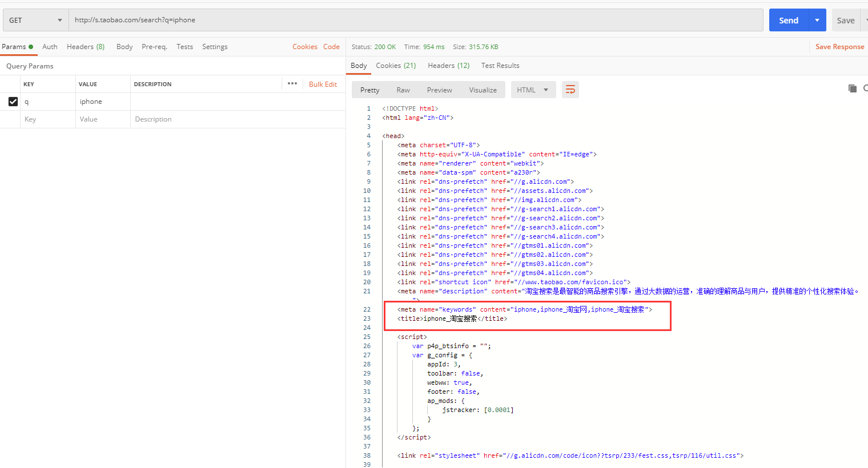Select Preview response view
868x468 pixels.
click(439, 90)
